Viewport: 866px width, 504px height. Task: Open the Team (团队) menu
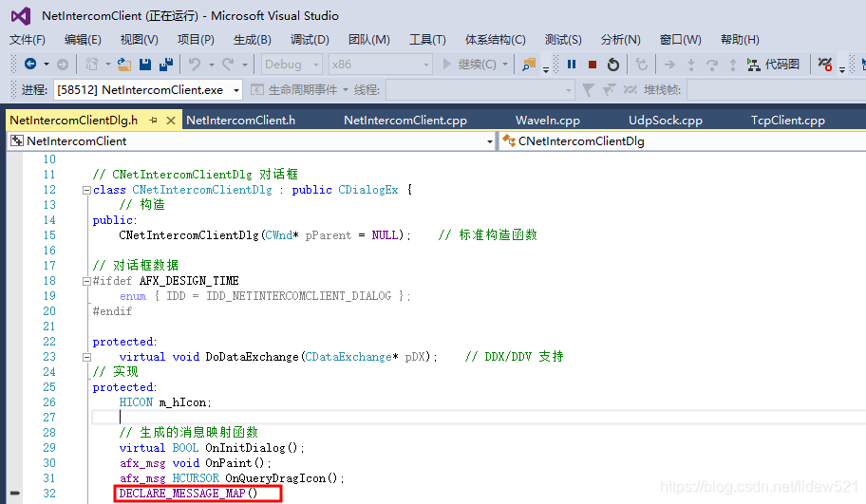click(x=369, y=40)
